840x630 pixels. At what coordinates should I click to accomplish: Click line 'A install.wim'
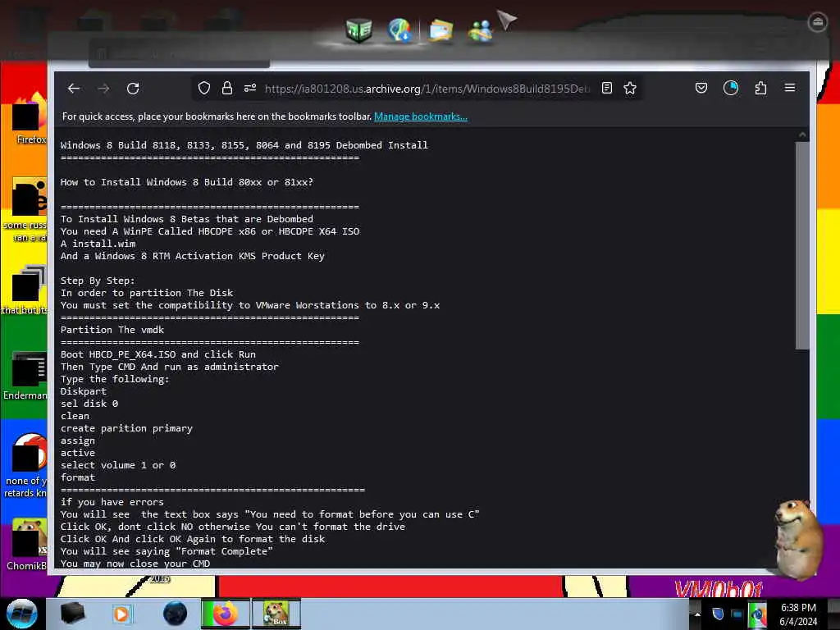98,244
